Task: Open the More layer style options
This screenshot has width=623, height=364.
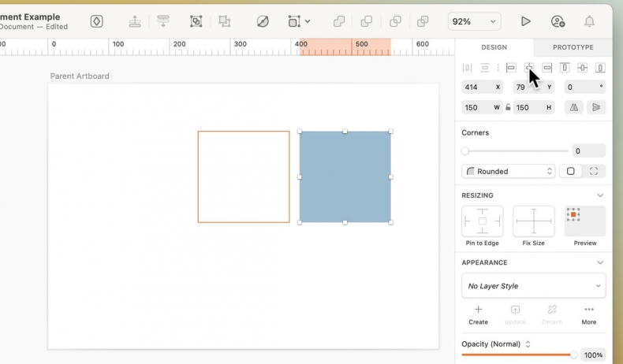Action: (589, 316)
